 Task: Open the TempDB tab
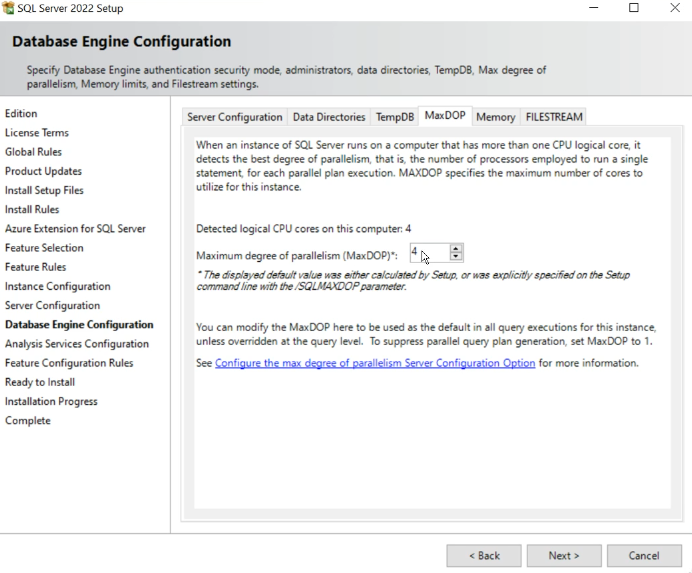coord(395,117)
